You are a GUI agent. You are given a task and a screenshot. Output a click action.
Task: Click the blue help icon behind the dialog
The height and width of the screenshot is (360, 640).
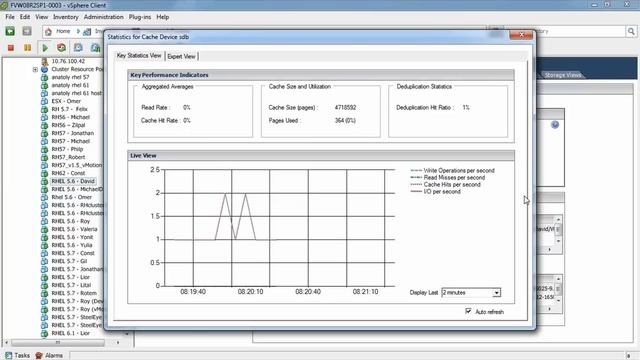pos(555,124)
